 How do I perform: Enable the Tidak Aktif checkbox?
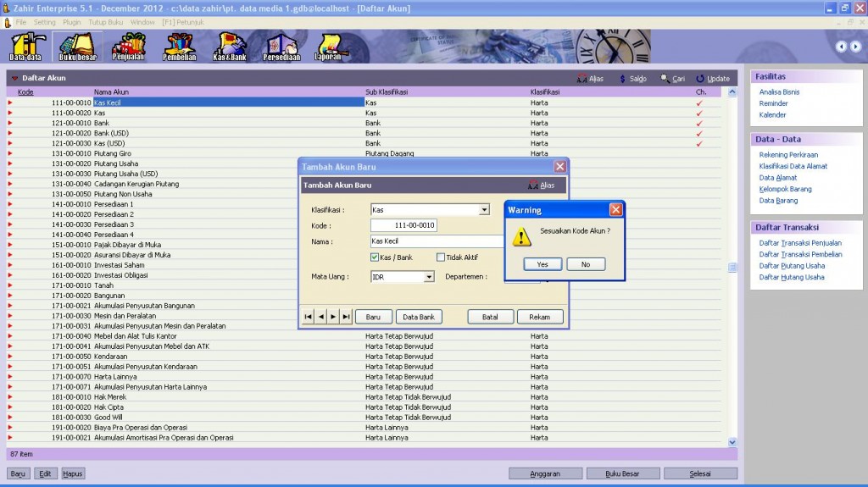point(441,257)
